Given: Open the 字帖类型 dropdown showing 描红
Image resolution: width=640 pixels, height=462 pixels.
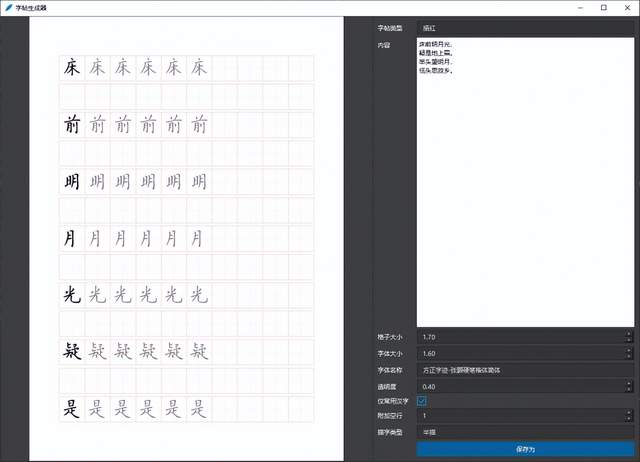Looking at the screenshot, I should [x=525, y=28].
